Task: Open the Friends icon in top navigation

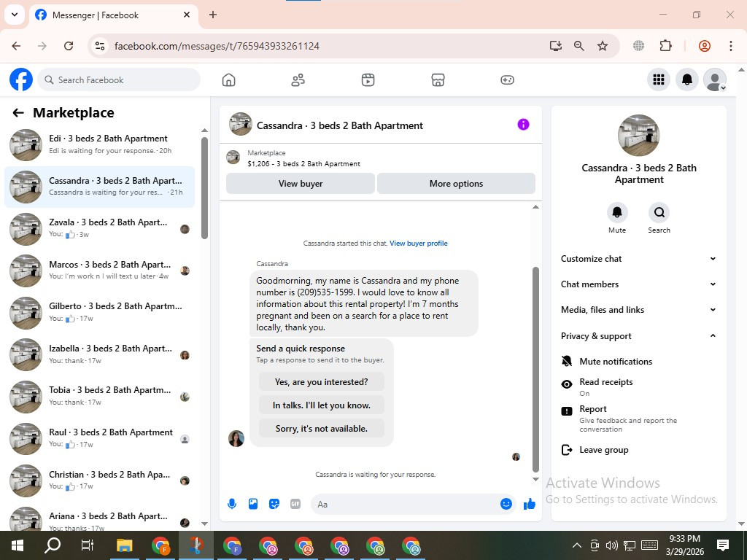Action: pyautogui.click(x=298, y=80)
